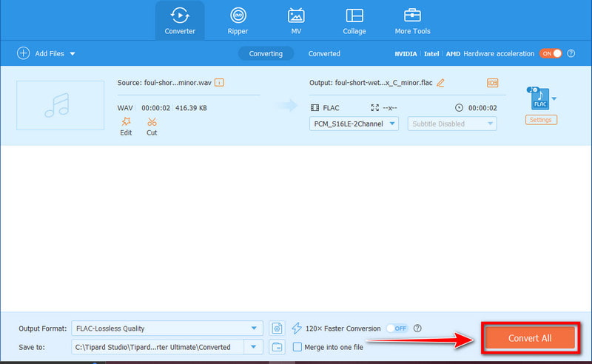Click the output duration clock icon
Screen dimensions: 592x364
pos(459,108)
